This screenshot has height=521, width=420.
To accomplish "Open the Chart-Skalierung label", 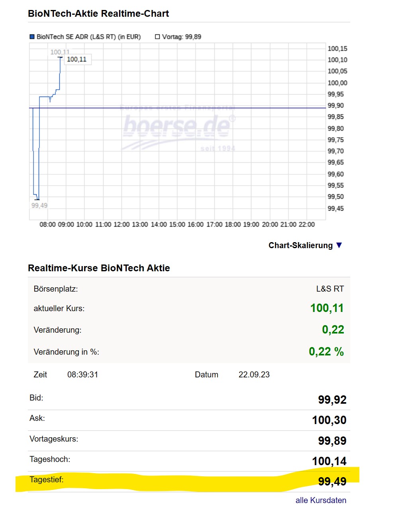I will [300, 245].
